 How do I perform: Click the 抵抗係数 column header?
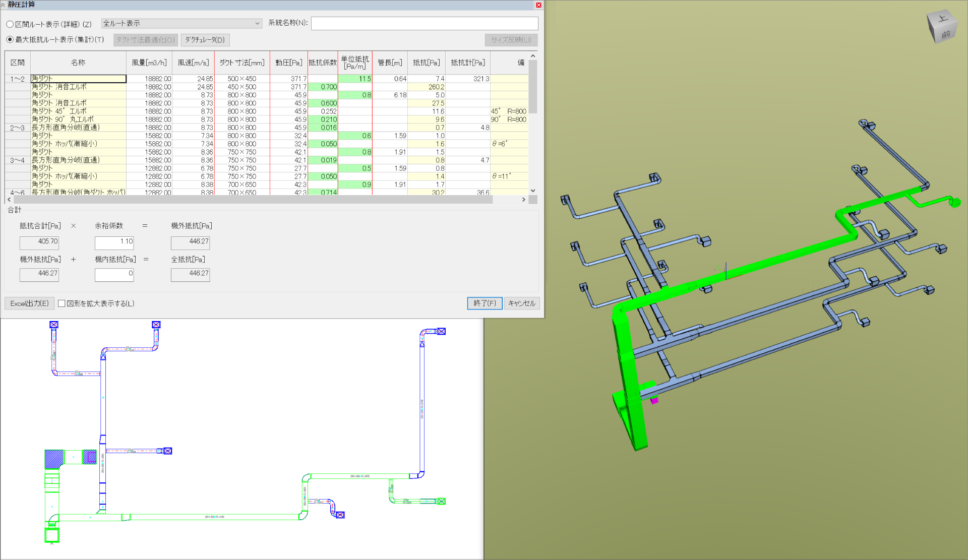(322, 63)
